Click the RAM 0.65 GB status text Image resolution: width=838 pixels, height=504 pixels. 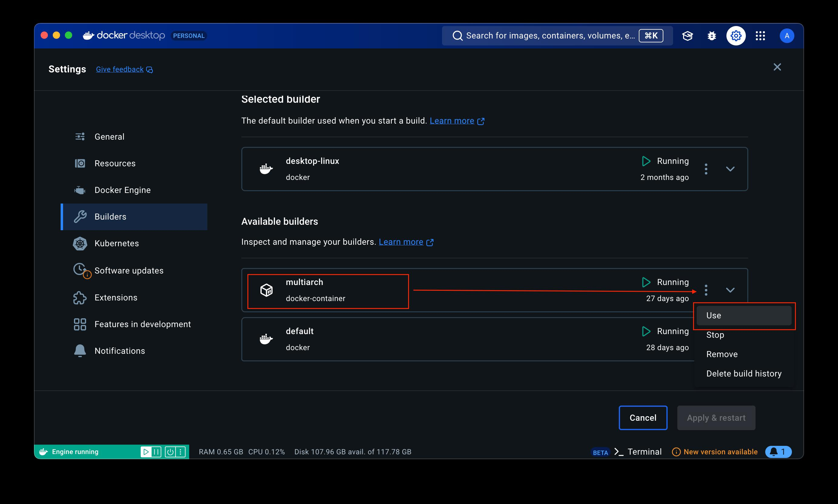pos(221,452)
